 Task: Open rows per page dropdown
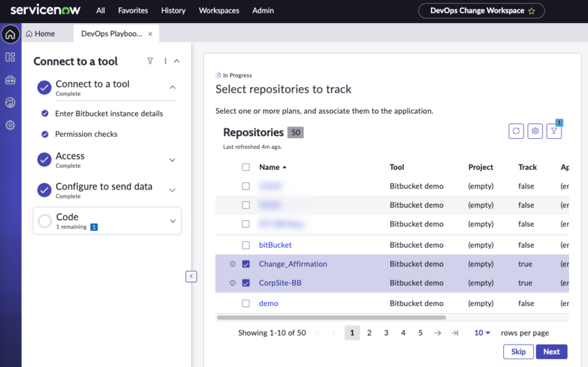(x=482, y=333)
